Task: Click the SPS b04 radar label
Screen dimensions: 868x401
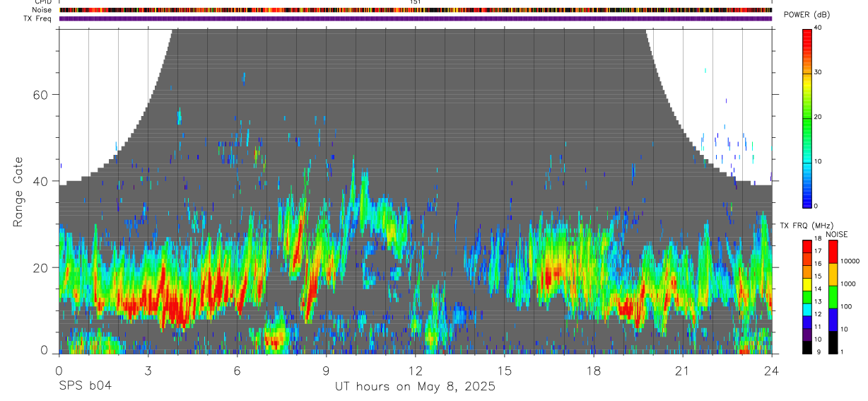Action: click(x=84, y=386)
